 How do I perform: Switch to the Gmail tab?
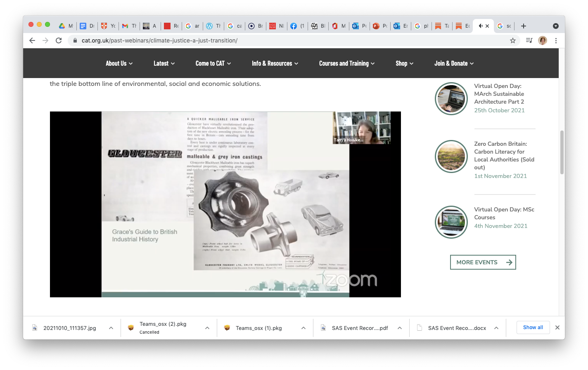(129, 26)
